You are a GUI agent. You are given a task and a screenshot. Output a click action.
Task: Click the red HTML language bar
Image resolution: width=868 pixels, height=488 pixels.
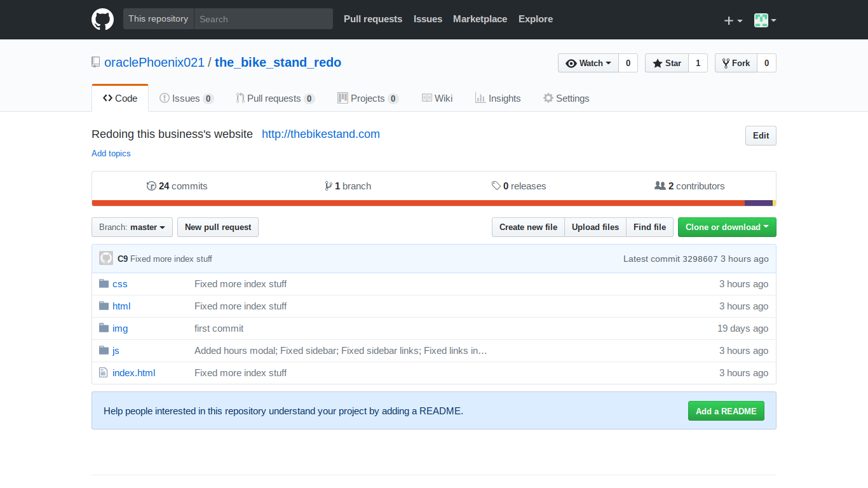[x=418, y=203]
